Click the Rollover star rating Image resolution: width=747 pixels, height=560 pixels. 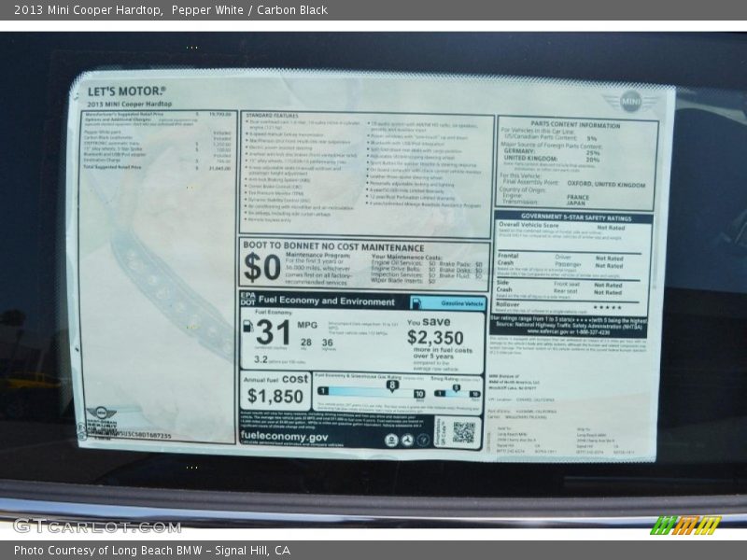point(607,307)
